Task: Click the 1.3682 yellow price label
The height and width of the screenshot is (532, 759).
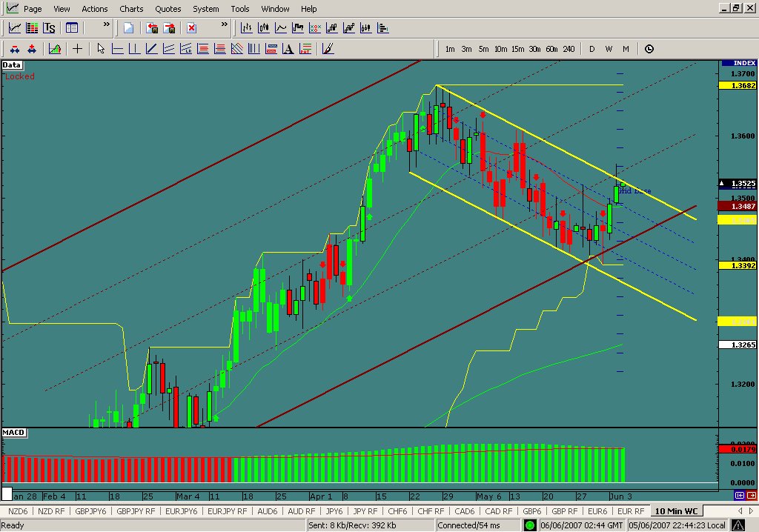Action: pyautogui.click(x=738, y=86)
